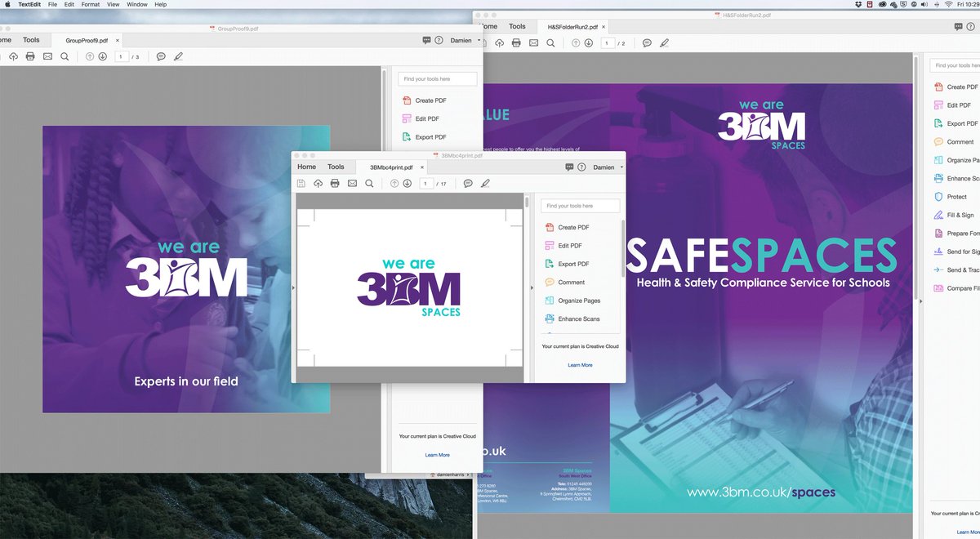This screenshot has width=980, height=539.
Task: Open the TextEdit application menu
Action: [x=30, y=4]
